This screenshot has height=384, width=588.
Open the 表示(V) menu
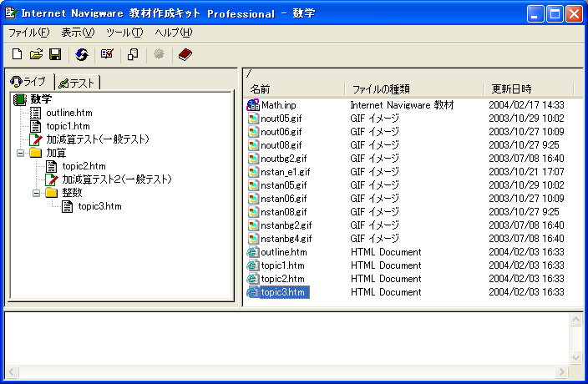coord(78,33)
